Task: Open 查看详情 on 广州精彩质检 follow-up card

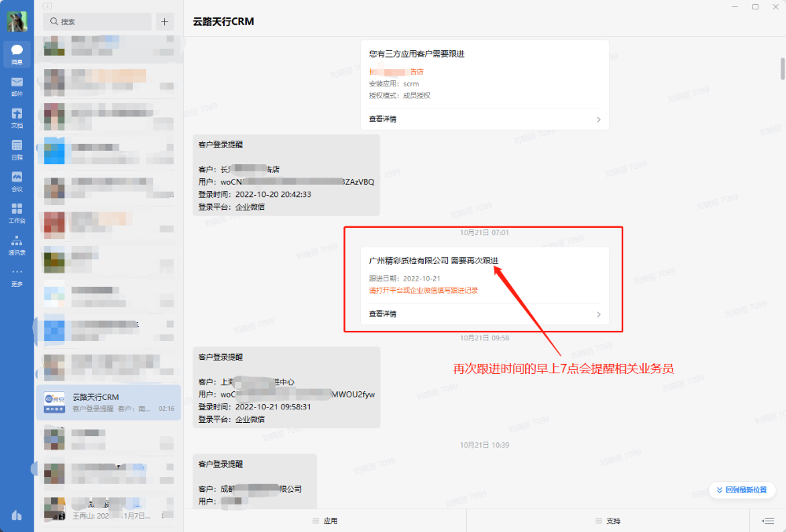Action: [x=383, y=314]
